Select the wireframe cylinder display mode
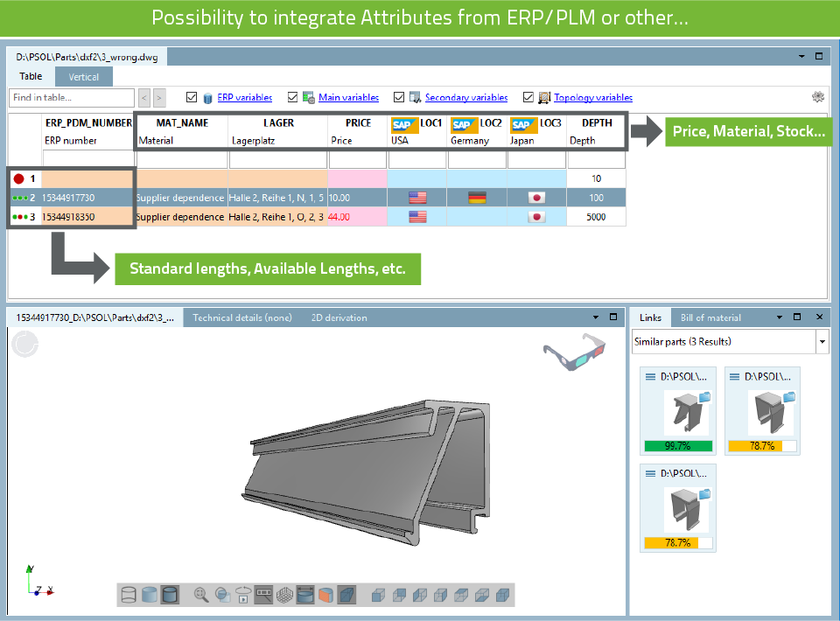The height and width of the screenshot is (621, 840). tap(129, 596)
